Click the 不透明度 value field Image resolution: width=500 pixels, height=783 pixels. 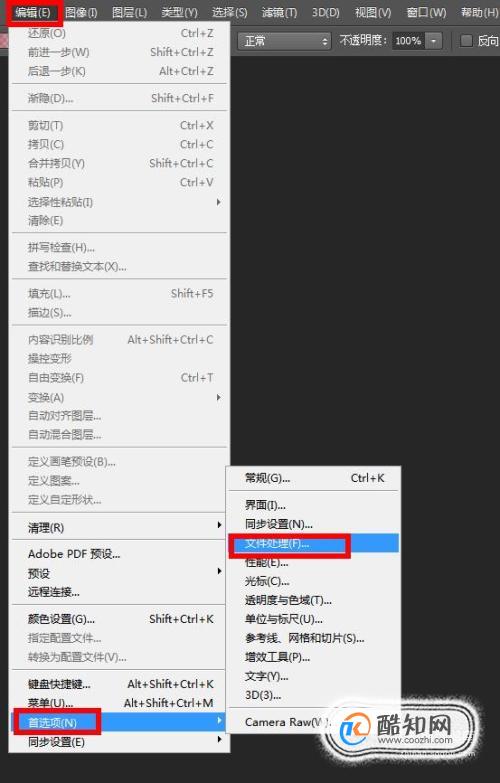click(x=409, y=41)
